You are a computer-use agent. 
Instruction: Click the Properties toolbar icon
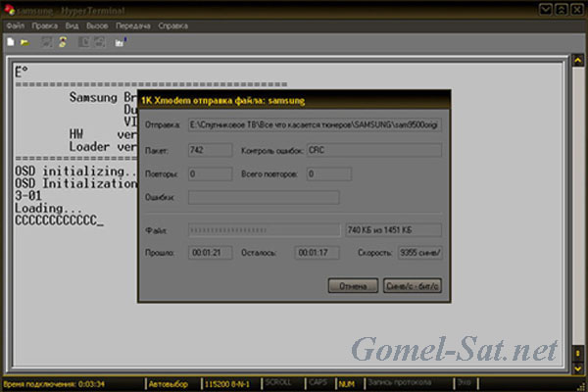point(121,42)
